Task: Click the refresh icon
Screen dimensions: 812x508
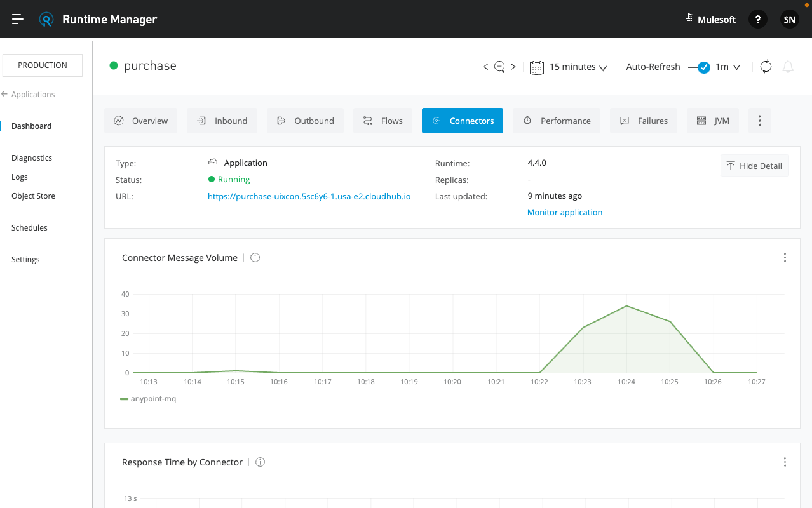Action: click(765, 66)
